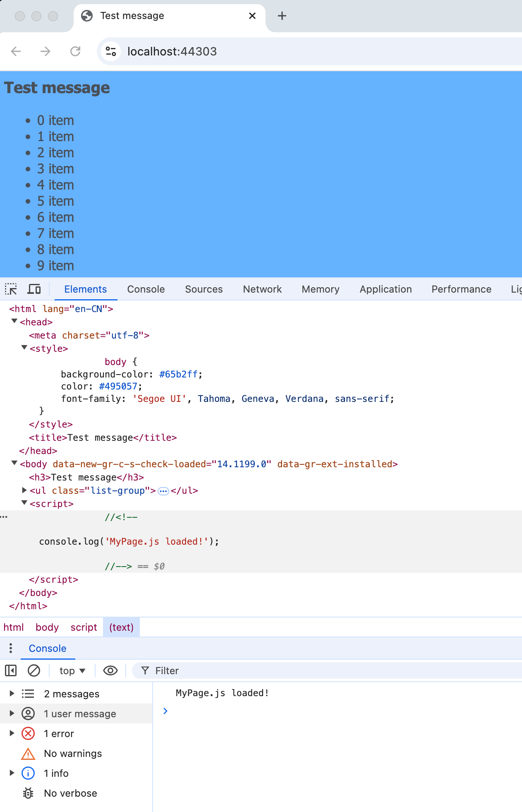522x812 pixels.
Task: Expand the 2 messages group
Action: click(x=12, y=694)
